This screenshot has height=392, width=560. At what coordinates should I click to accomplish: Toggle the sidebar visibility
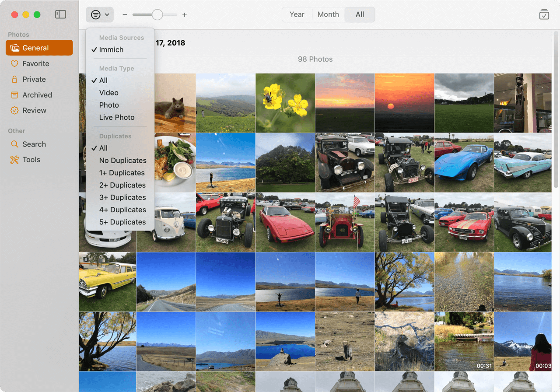coord(60,14)
